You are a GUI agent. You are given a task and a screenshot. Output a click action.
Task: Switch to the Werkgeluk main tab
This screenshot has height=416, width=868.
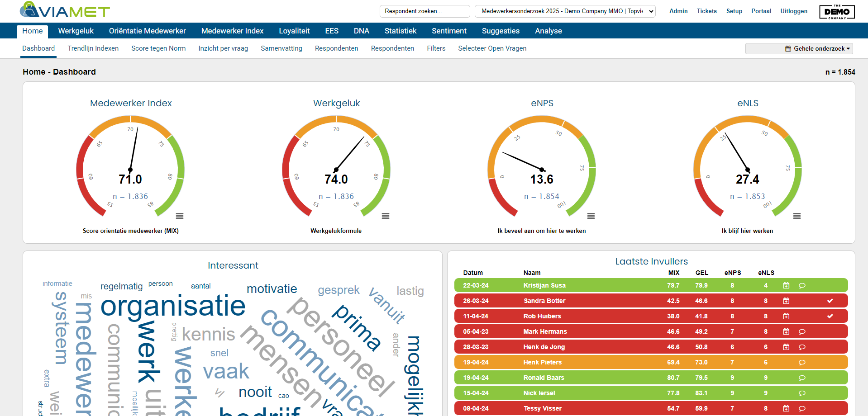click(76, 31)
